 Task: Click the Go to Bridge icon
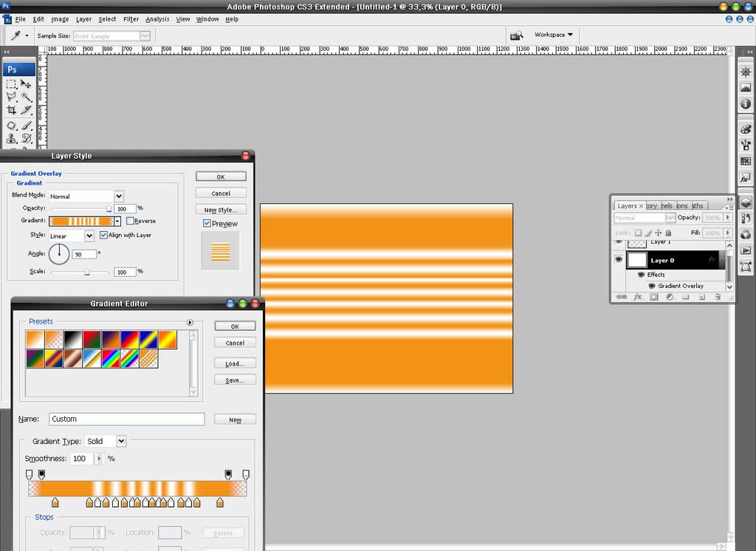pyautogui.click(x=516, y=35)
